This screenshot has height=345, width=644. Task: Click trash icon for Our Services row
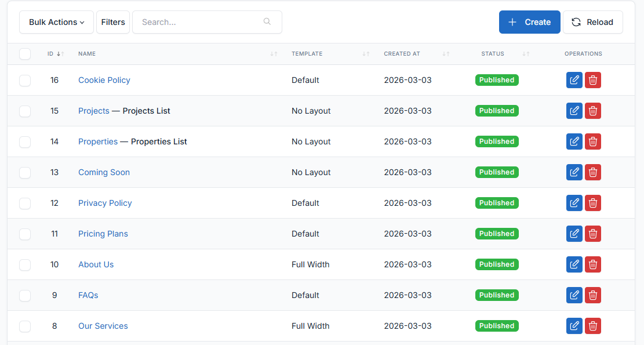[x=592, y=326]
